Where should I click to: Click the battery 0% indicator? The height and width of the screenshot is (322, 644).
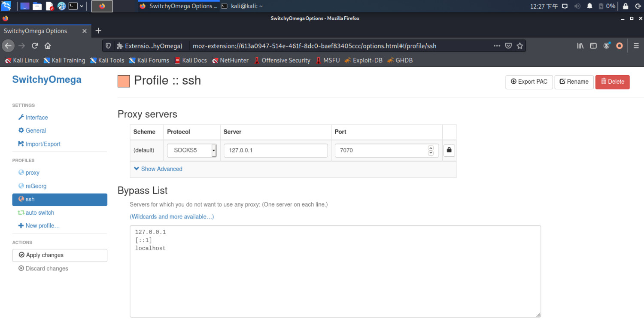(x=607, y=6)
